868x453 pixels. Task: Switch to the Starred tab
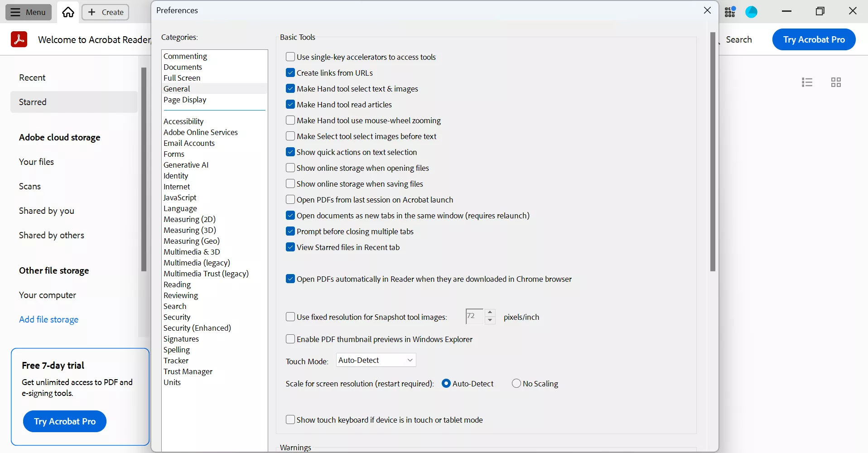(32, 102)
